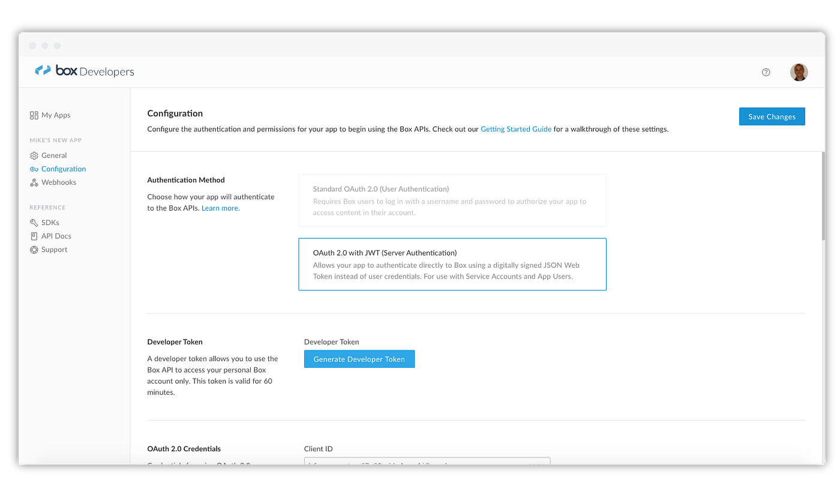Click the API Docs document icon
Viewport: 840px width, 504px height.
34,236
